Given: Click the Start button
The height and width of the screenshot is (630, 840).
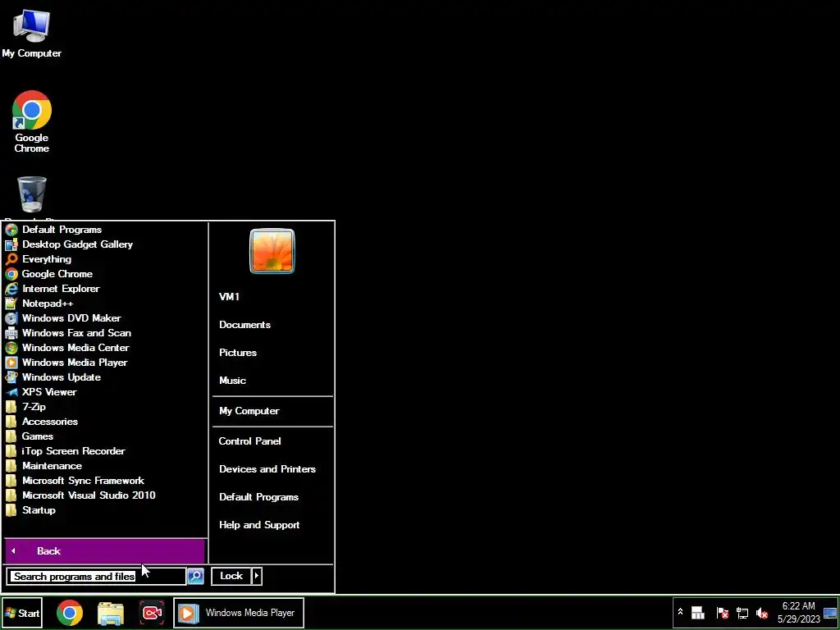Looking at the screenshot, I should tap(22, 613).
